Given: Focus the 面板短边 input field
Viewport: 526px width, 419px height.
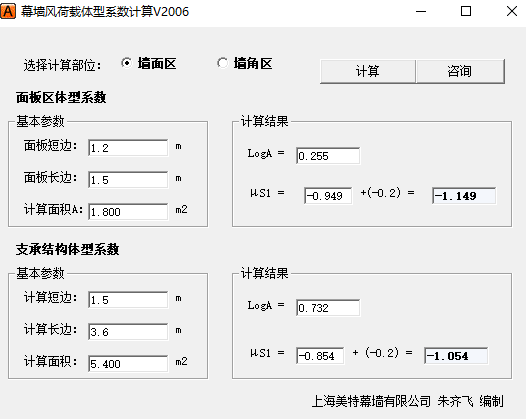Looking at the screenshot, I should 128,148.
